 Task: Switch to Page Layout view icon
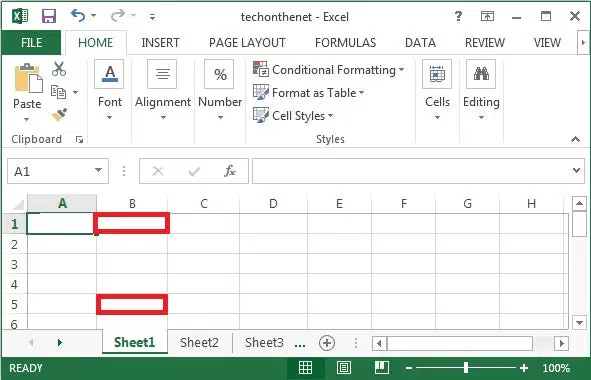click(343, 368)
